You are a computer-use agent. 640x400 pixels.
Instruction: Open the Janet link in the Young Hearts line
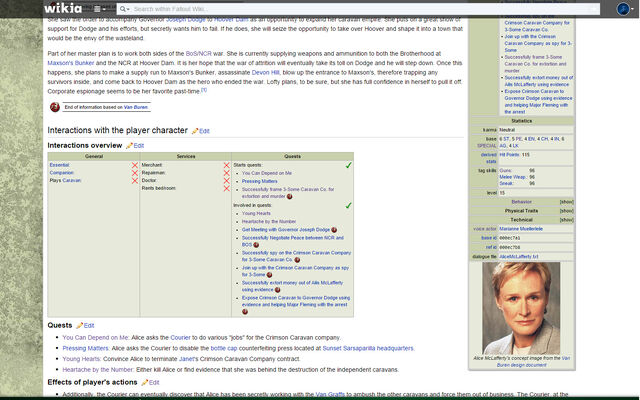186,359
